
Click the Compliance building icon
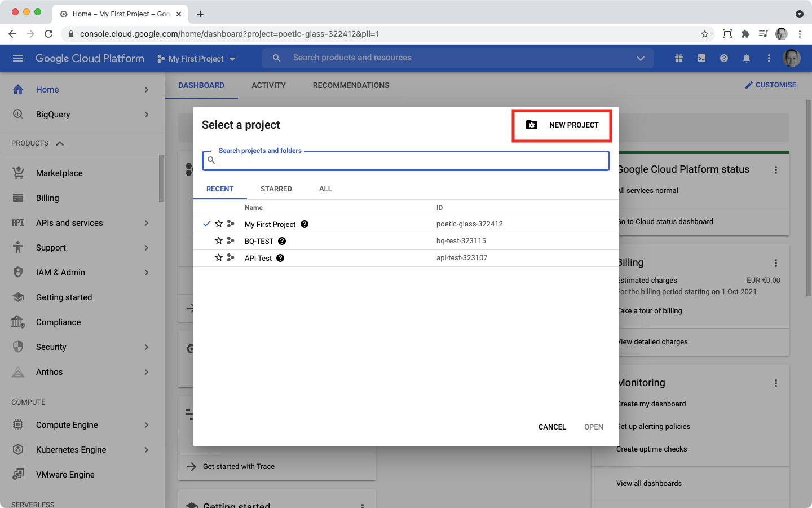coord(18,322)
